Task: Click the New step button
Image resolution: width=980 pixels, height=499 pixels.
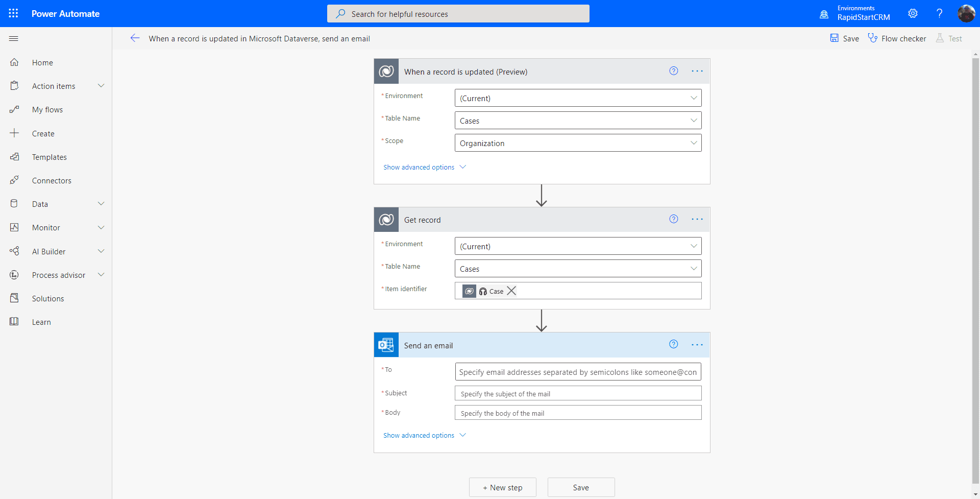Action: coord(502,487)
